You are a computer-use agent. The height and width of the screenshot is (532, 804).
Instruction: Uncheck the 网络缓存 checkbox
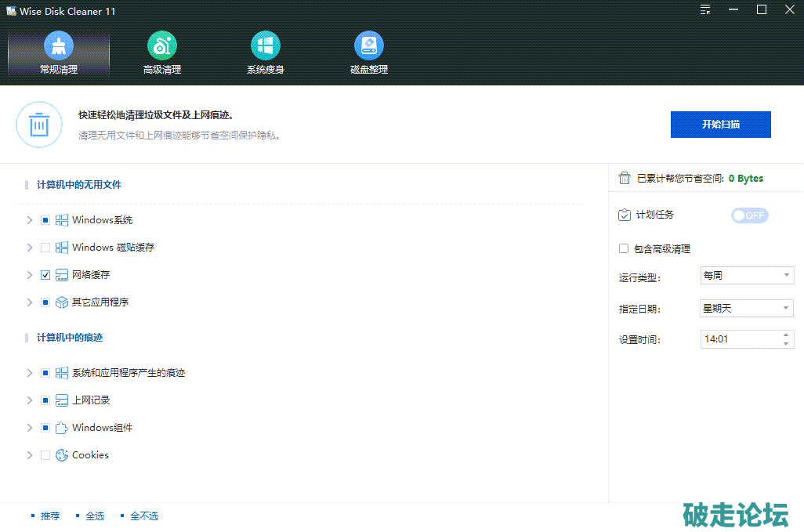pos(45,275)
